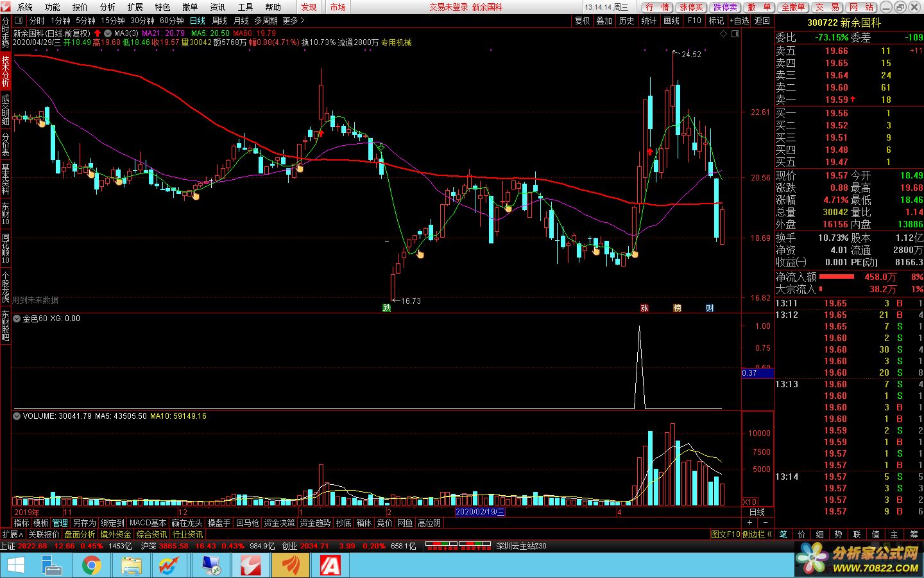Toggle 画线 drawing tools

(x=671, y=21)
